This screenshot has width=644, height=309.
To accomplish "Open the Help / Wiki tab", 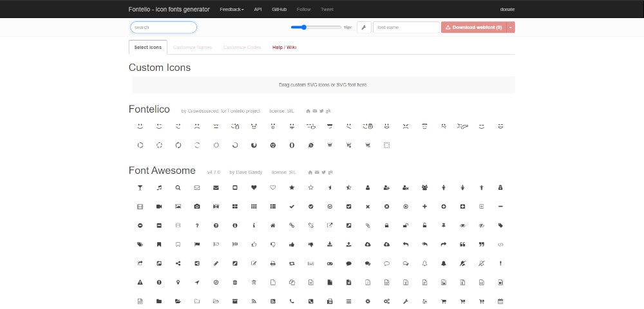I will tap(284, 47).
